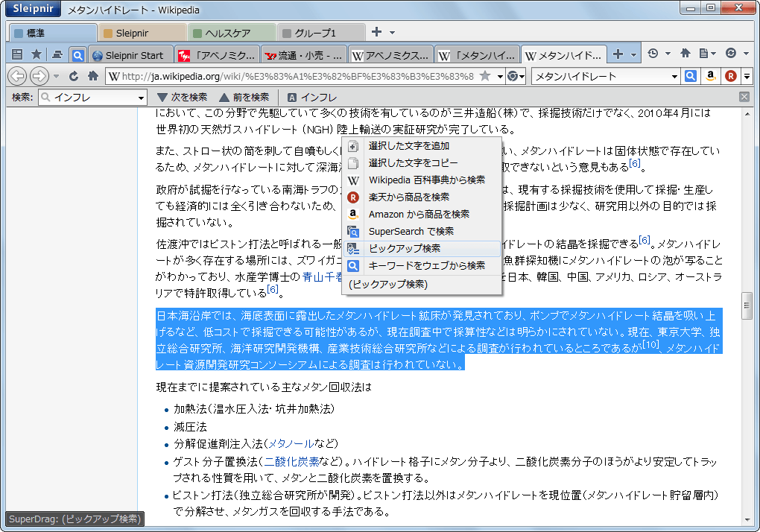760x532 pixels.
Task: Open citation [10] in highlighted paragraph
Action: [650, 344]
